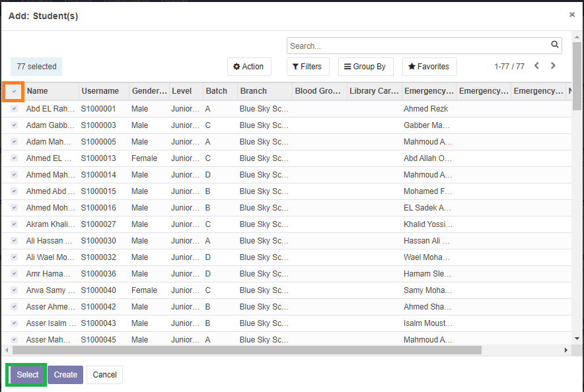Uncheck checkbox for student S1000005

pos(14,142)
